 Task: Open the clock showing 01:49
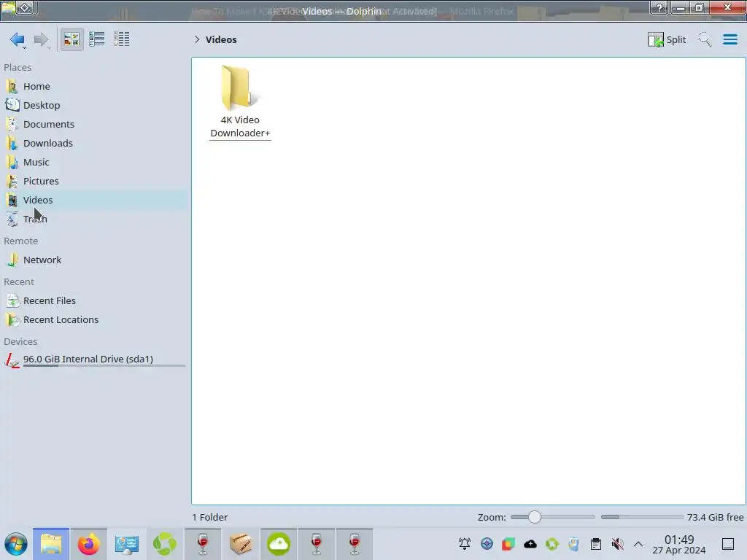click(x=679, y=544)
